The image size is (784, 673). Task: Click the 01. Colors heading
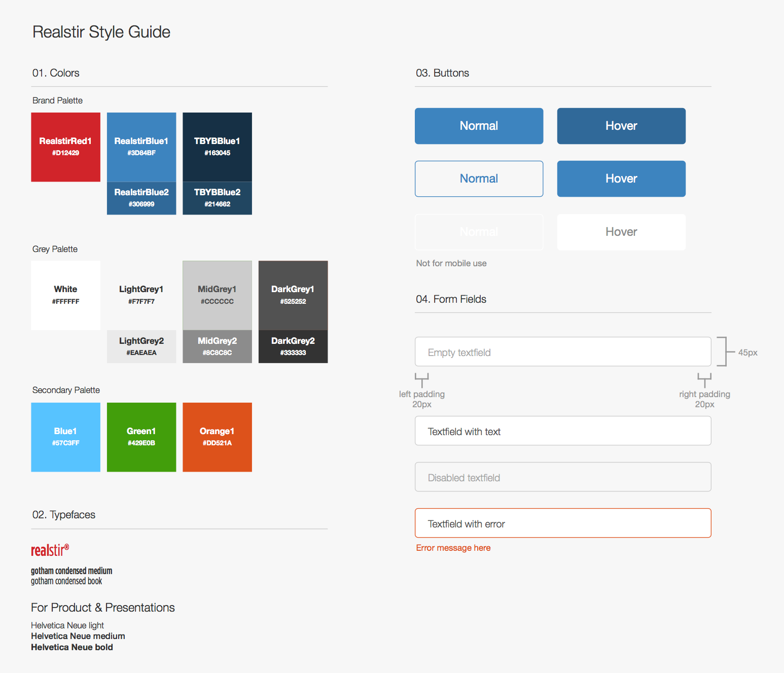pyautogui.click(x=56, y=73)
